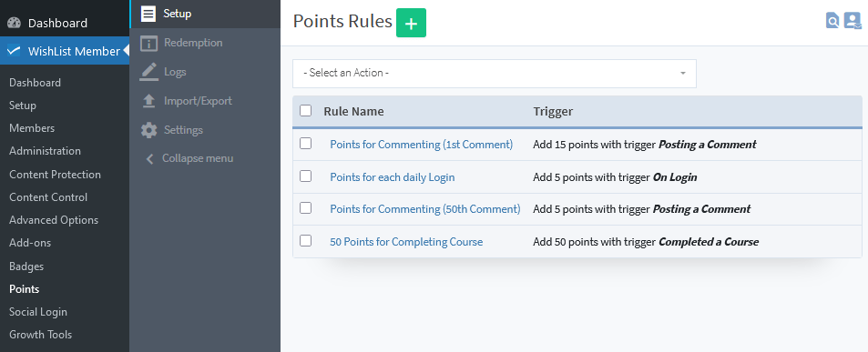This screenshot has height=352, width=868.
Task: Click the Add 15 points Posting a Comment text
Action: pyautogui.click(x=645, y=145)
